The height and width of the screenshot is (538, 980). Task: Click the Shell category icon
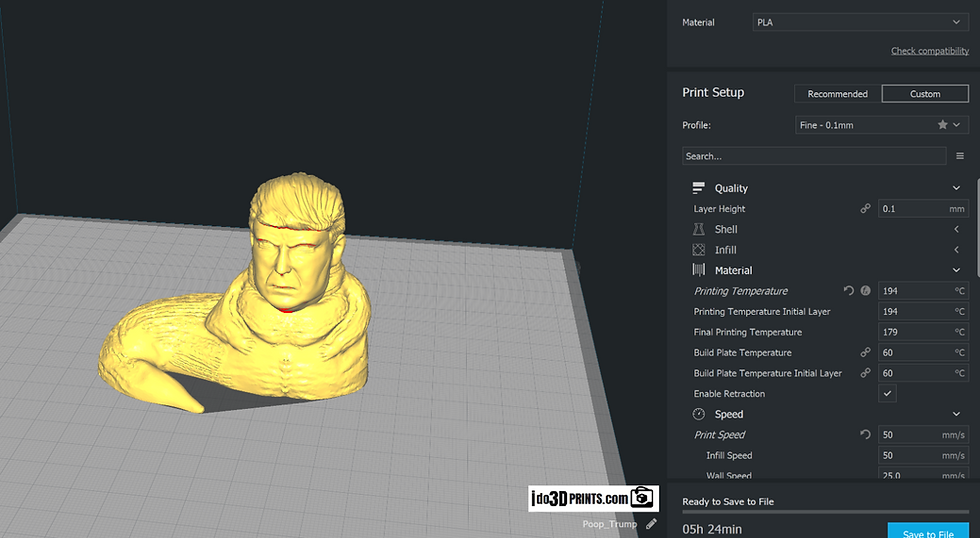(699, 229)
